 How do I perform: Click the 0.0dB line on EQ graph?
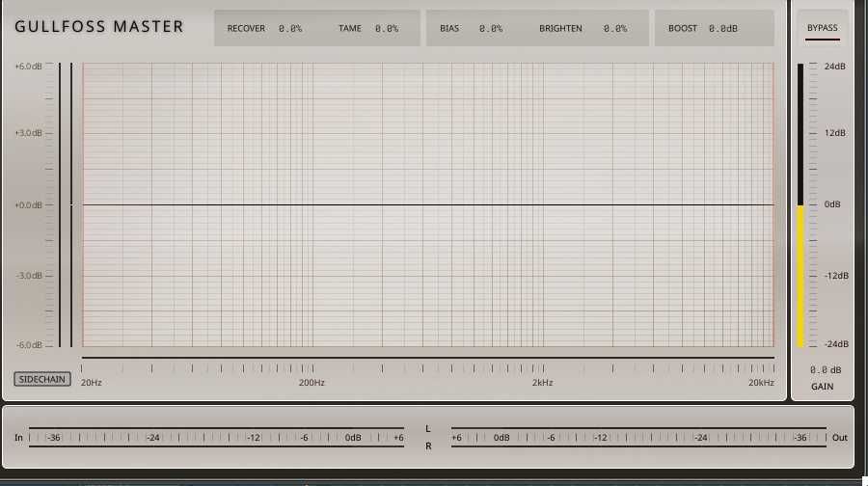[428, 204]
